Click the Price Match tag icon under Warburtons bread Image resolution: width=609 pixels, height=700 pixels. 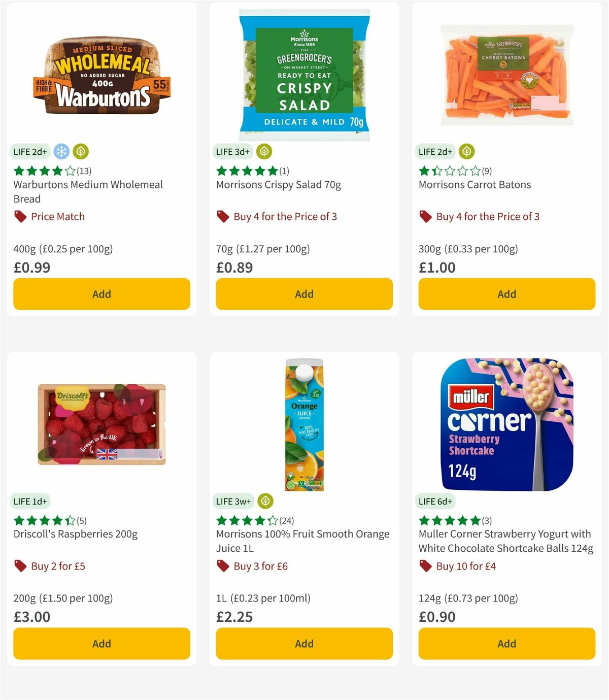pyautogui.click(x=19, y=216)
